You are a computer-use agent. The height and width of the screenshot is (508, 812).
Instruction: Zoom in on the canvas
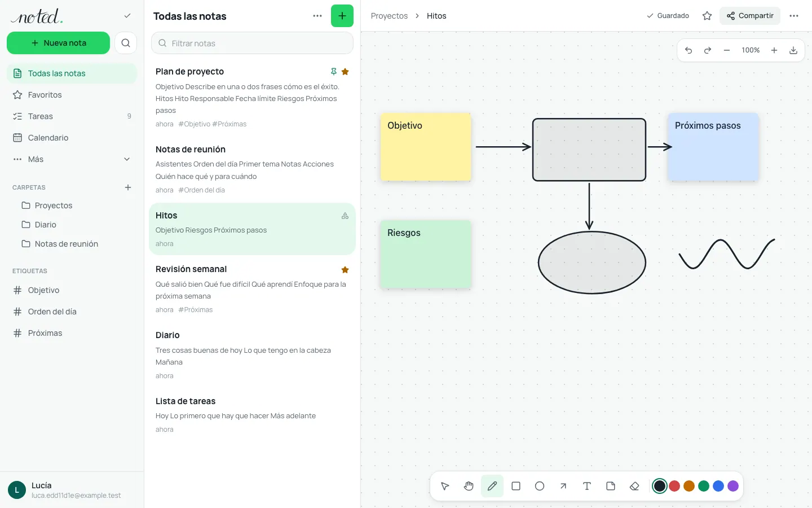774,50
